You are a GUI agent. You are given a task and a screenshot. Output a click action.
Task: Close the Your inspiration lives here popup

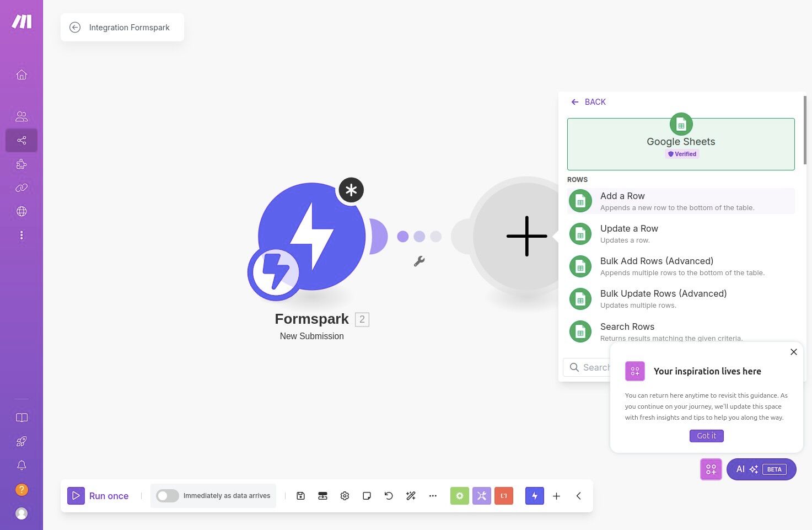click(794, 352)
